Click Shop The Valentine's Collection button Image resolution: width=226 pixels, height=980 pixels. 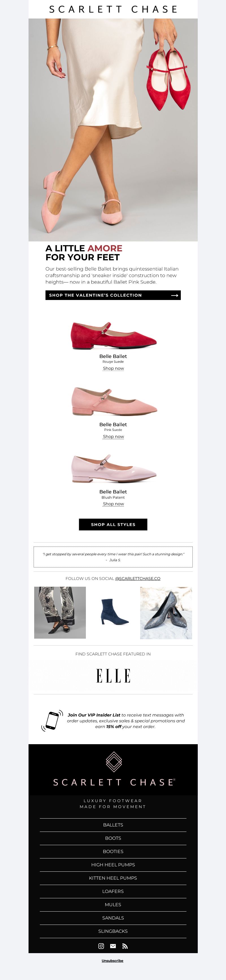pyautogui.click(x=113, y=295)
